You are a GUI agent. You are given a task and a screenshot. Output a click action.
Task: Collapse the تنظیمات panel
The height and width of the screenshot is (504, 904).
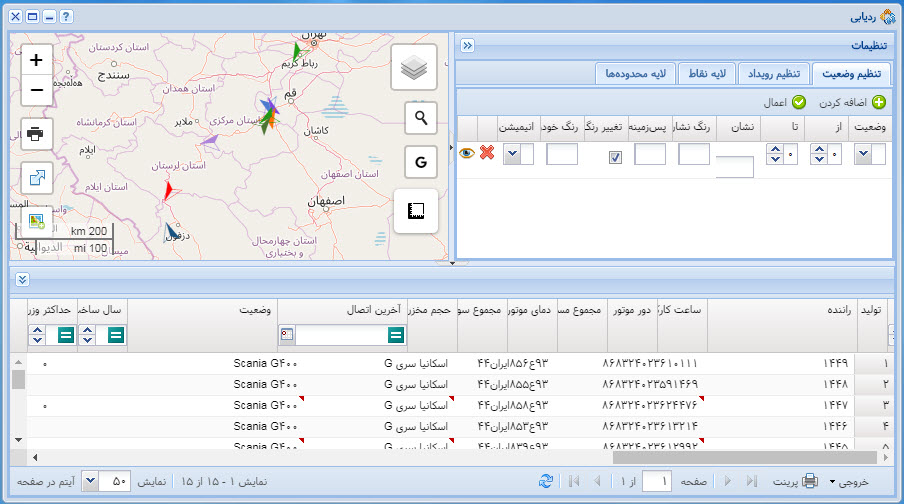(467, 45)
